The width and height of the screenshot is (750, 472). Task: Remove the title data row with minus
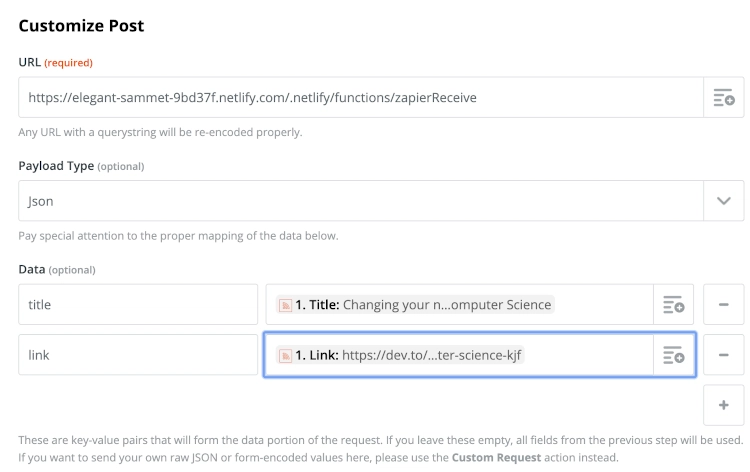724,305
